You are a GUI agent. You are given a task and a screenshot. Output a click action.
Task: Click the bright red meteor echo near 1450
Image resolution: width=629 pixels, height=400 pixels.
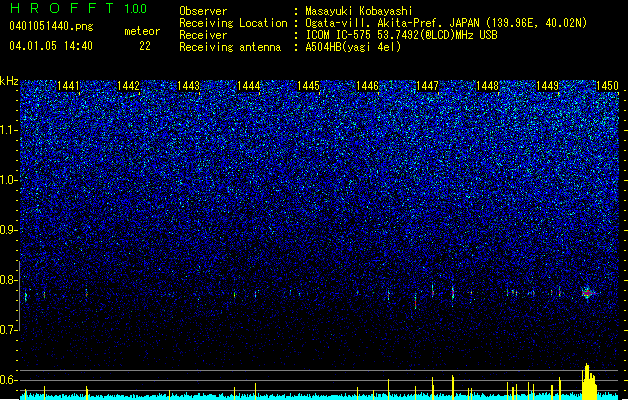click(588, 293)
